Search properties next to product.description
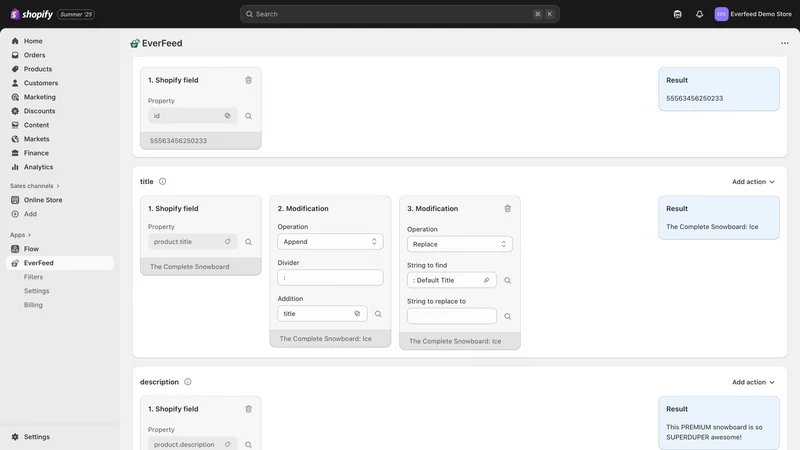 pyautogui.click(x=248, y=444)
